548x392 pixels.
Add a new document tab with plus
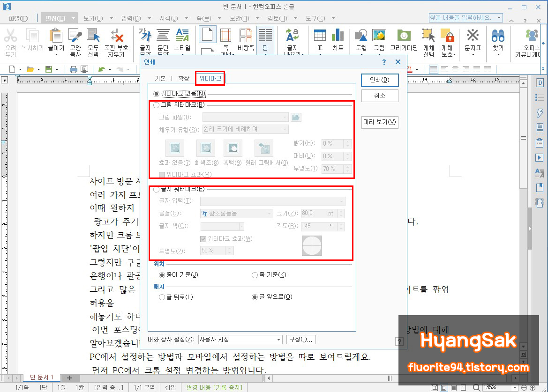point(69,378)
